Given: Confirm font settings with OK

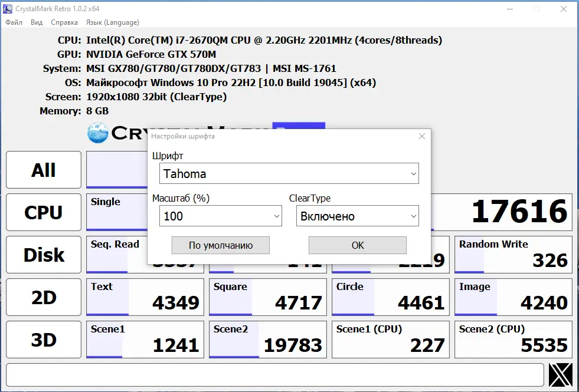Looking at the screenshot, I should [x=358, y=245].
